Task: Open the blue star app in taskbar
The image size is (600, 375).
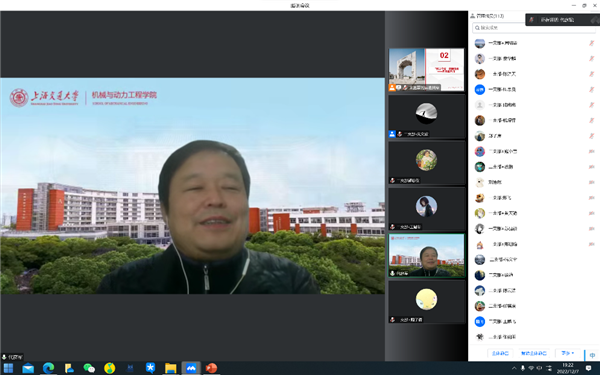Action: pos(150,368)
